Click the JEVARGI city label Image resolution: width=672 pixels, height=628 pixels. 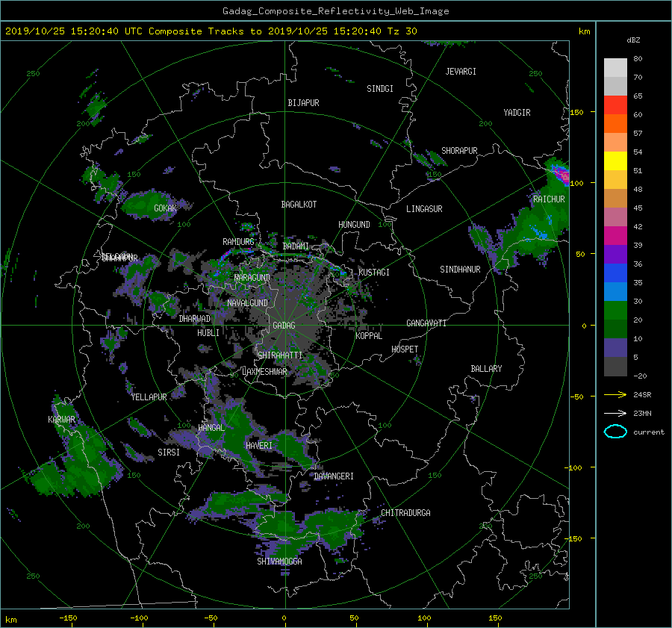(x=461, y=72)
